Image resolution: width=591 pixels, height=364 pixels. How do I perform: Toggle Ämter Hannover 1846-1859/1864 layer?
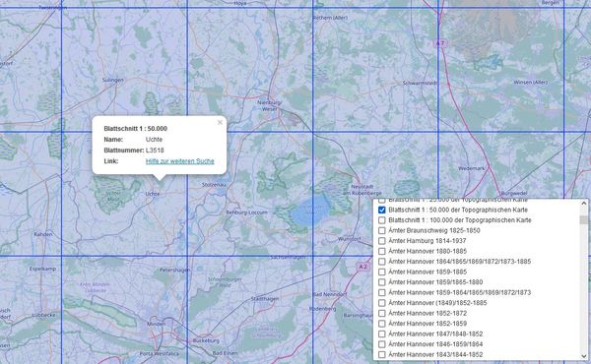[382, 344]
